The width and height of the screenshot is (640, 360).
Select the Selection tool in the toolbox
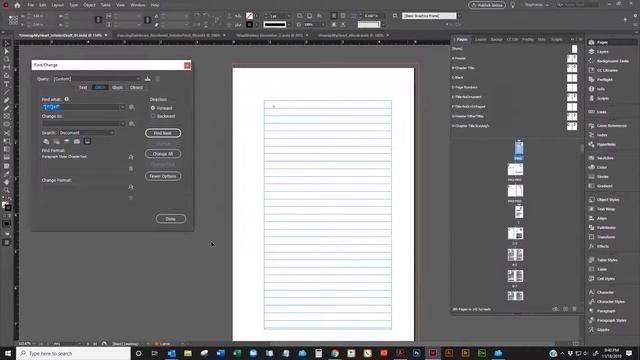pos(7,43)
